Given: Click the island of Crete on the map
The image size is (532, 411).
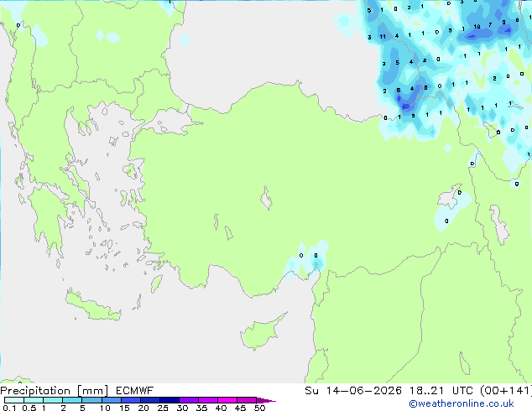Looking at the screenshot, I should 92,306.
